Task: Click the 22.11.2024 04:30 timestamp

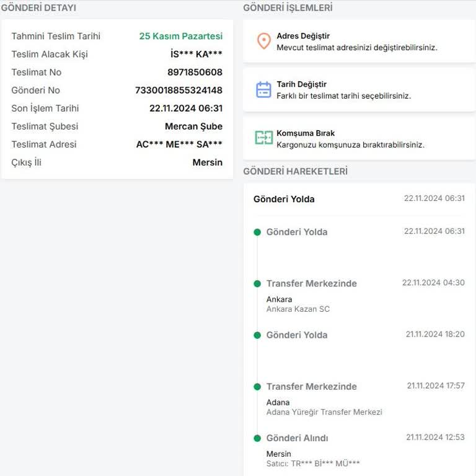Action: point(433,283)
